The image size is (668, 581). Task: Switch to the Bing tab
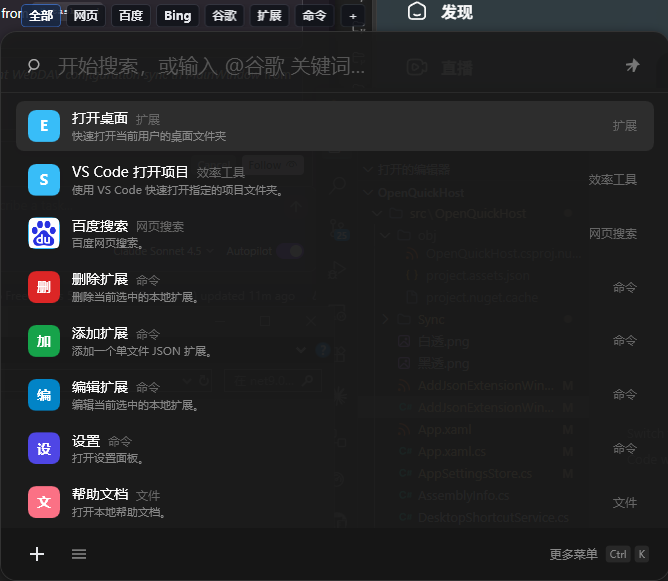point(178,16)
